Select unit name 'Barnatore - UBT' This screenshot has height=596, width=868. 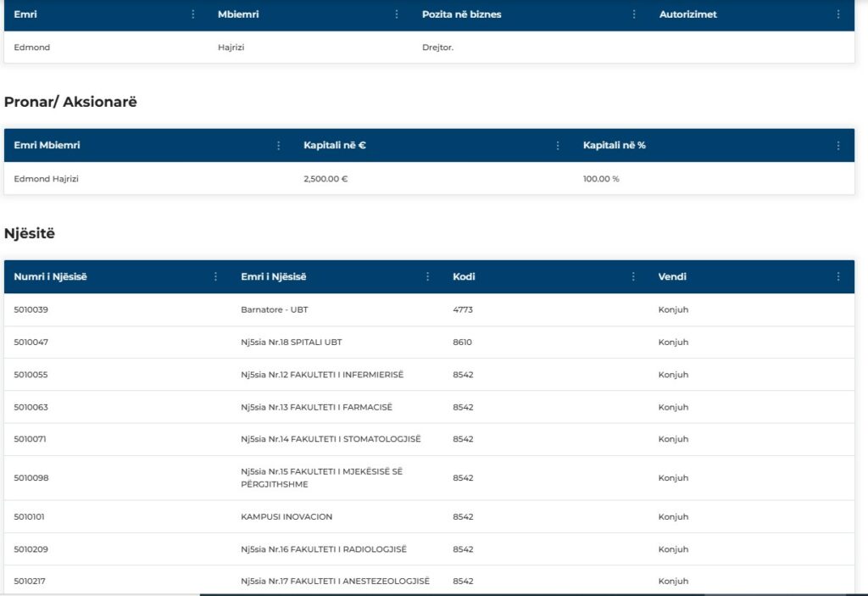274,309
